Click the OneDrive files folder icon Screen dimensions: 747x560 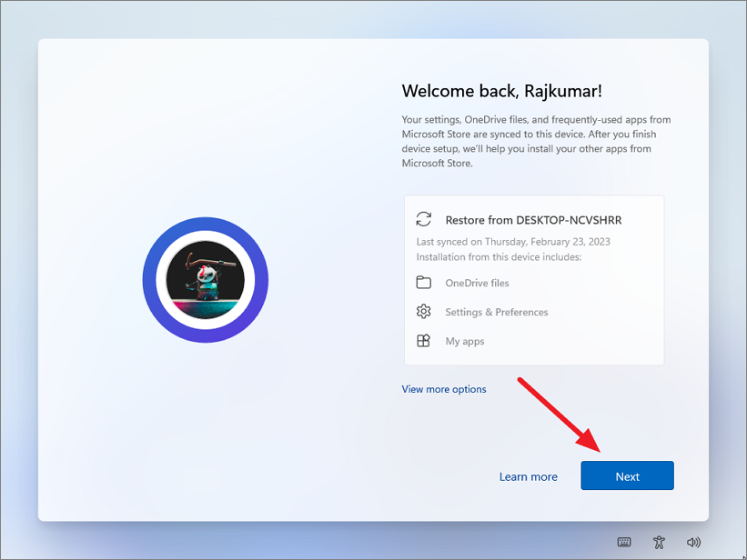[423, 283]
